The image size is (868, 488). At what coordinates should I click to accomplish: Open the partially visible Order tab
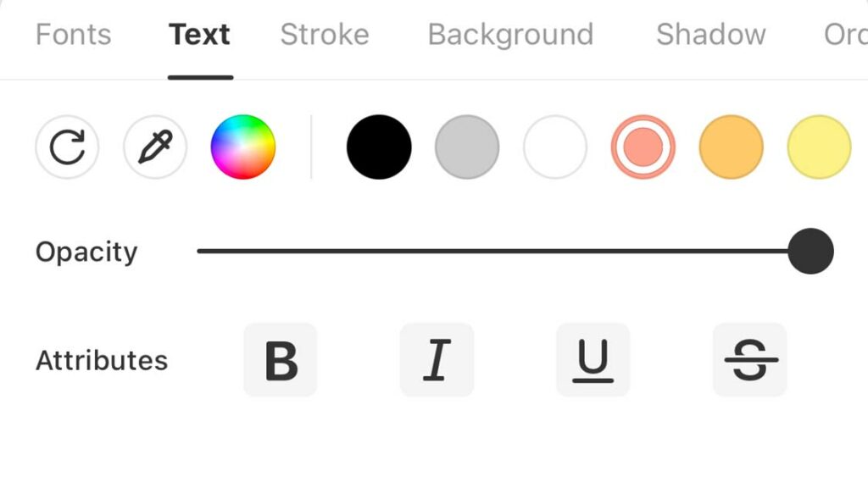[846, 35]
